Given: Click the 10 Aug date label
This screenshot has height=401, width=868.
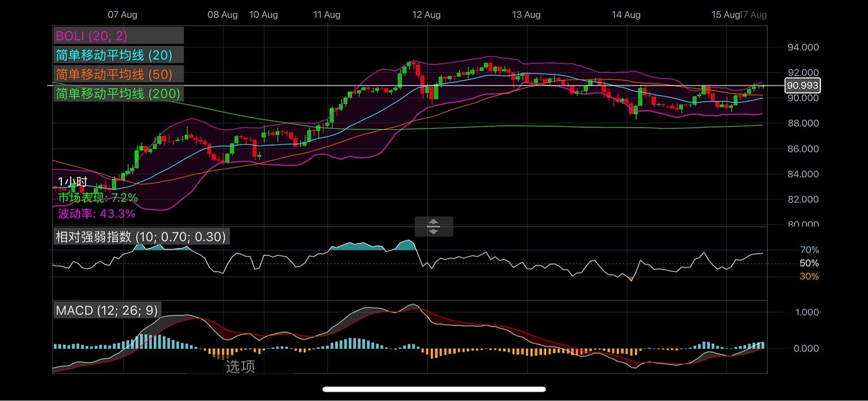Looking at the screenshot, I should point(263,14).
